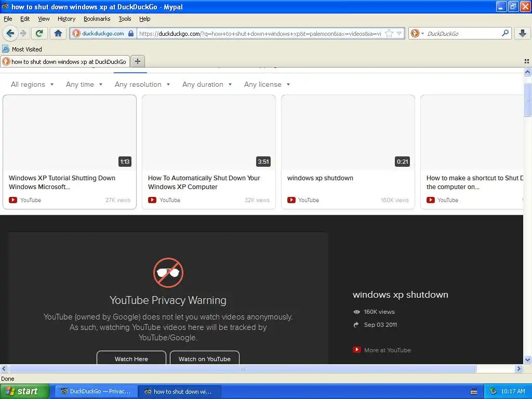Open the Help menu
Viewport: 532px width, 399px height.
[144, 19]
